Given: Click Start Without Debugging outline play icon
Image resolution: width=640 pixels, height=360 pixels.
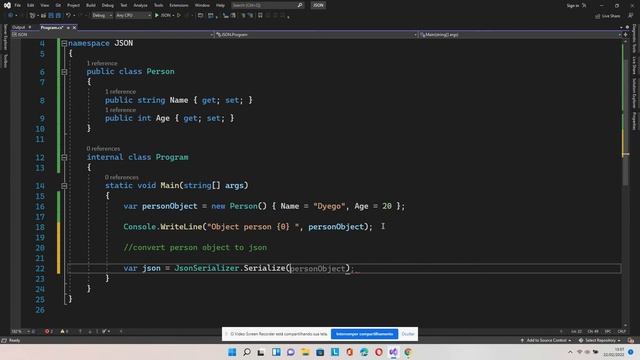Looking at the screenshot, I should tap(179, 16).
